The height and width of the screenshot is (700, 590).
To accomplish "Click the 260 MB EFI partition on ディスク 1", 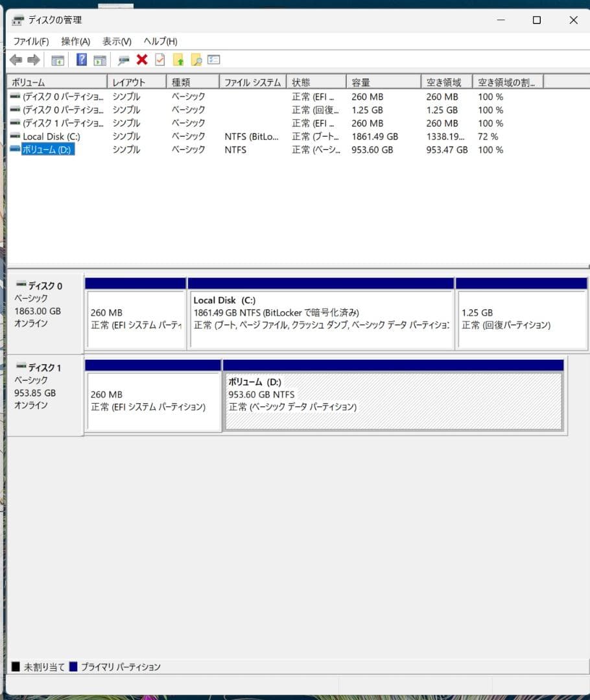I will (152, 395).
